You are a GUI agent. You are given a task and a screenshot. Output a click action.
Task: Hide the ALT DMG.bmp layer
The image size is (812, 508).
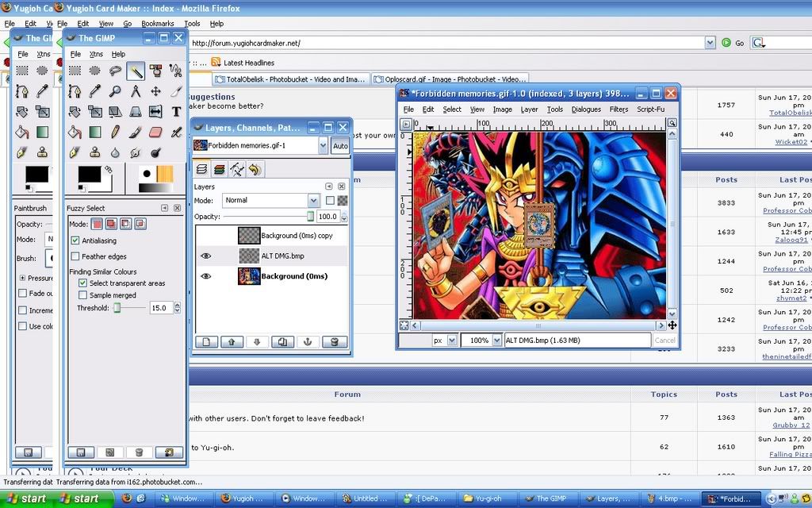(205, 256)
